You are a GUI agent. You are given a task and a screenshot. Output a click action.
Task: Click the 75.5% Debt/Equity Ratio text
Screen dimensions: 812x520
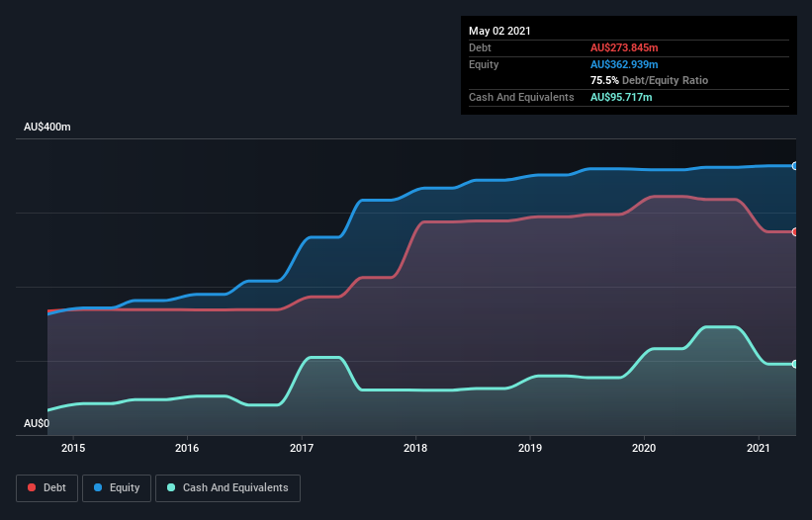(650, 80)
